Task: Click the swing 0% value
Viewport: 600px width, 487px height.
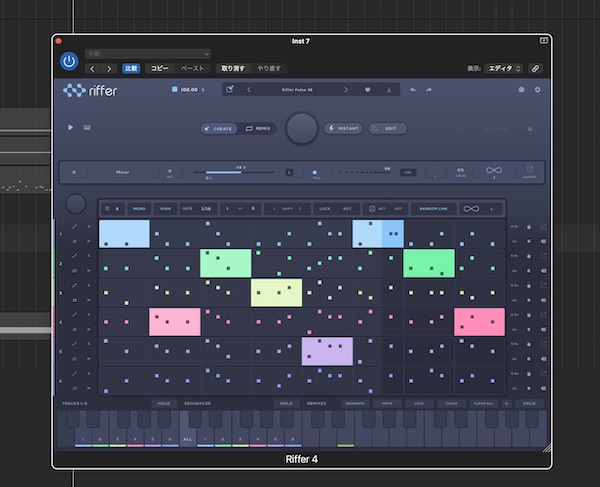Action: pos(460,172)
